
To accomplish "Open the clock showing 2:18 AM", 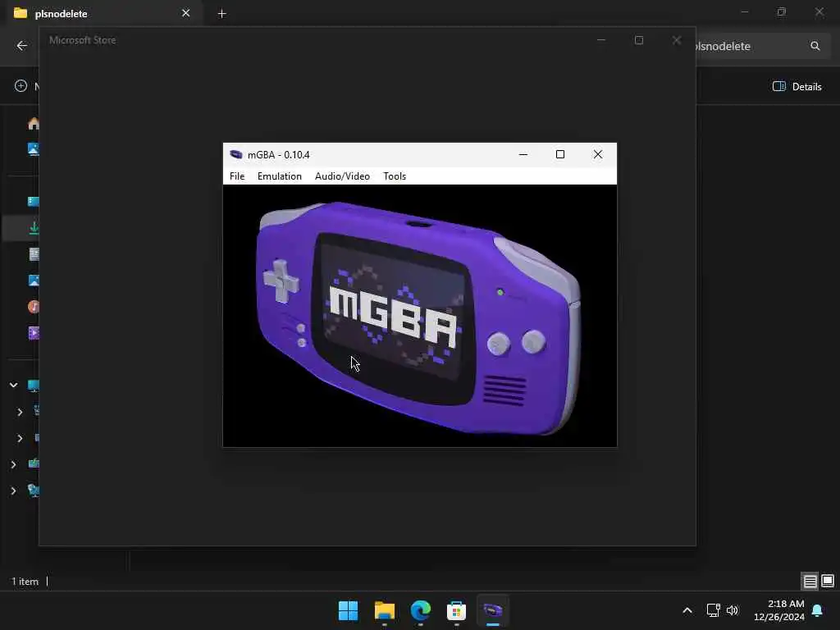I will click(779, 610).
